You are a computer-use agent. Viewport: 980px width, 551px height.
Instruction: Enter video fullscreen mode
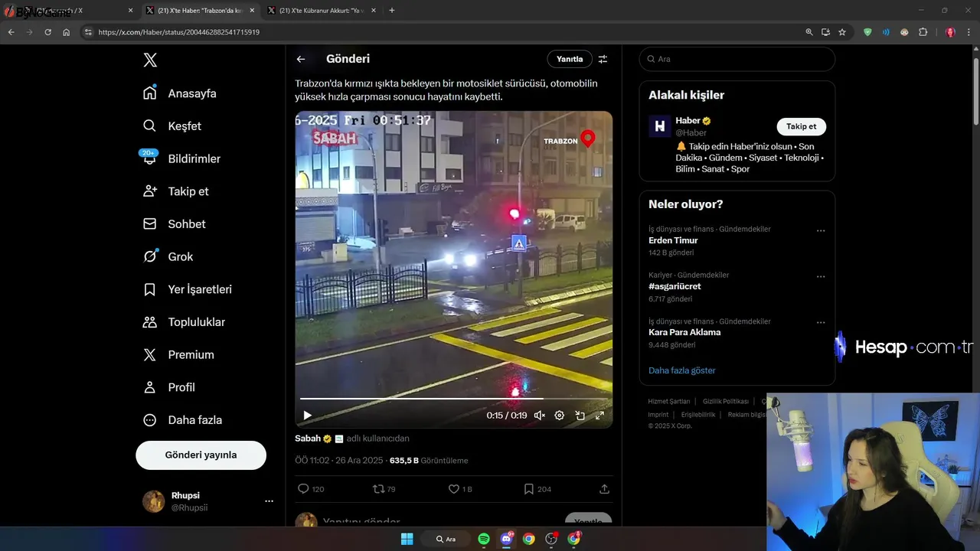pyautogui.click(x=599, y=416)
